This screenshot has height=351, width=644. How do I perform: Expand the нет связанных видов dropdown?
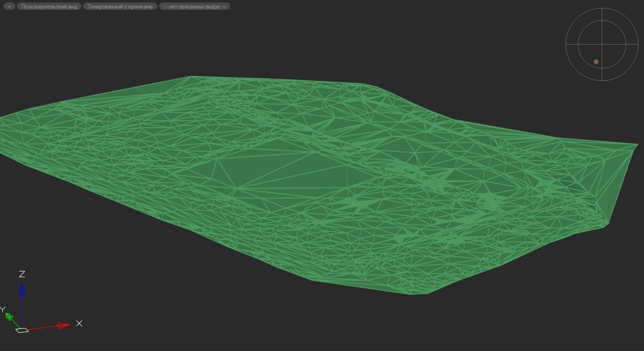194,7
